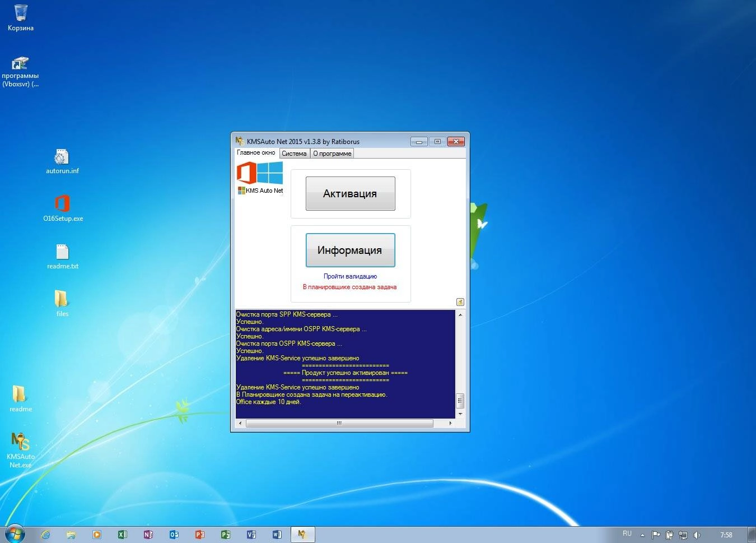This screenshot has width=756, height=543.
Task: Select the программы (Vboxsvr) network shortcut
Action: point(20,72)
